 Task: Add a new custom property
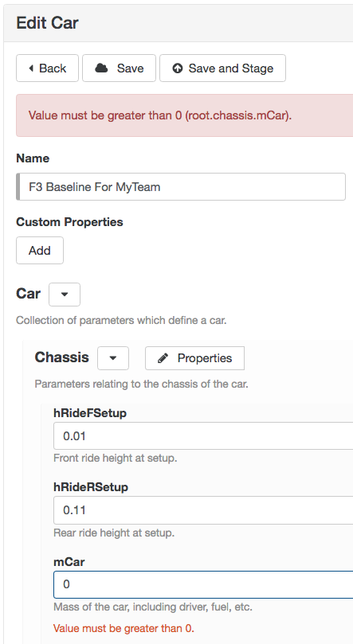click(x=40, y=250)
